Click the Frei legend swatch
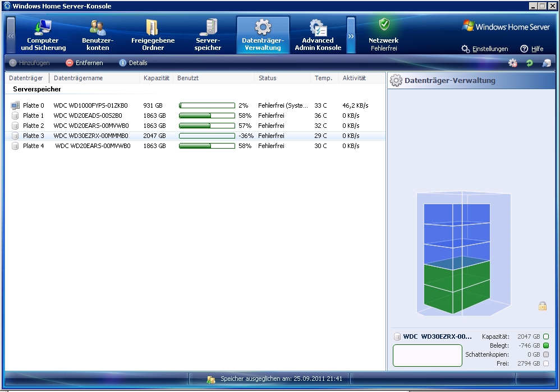 pyautogui.click(x=546, y=363)
